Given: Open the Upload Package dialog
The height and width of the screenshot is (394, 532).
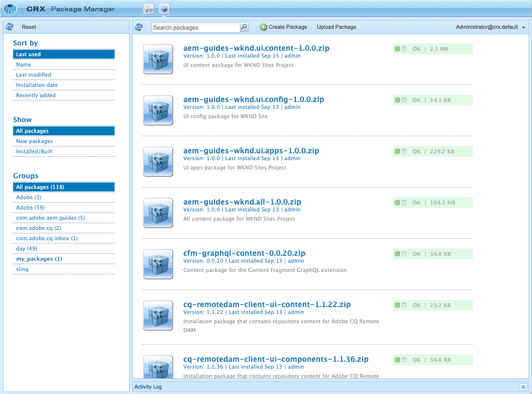Looking at the screenshot, I should coord(336,27).
